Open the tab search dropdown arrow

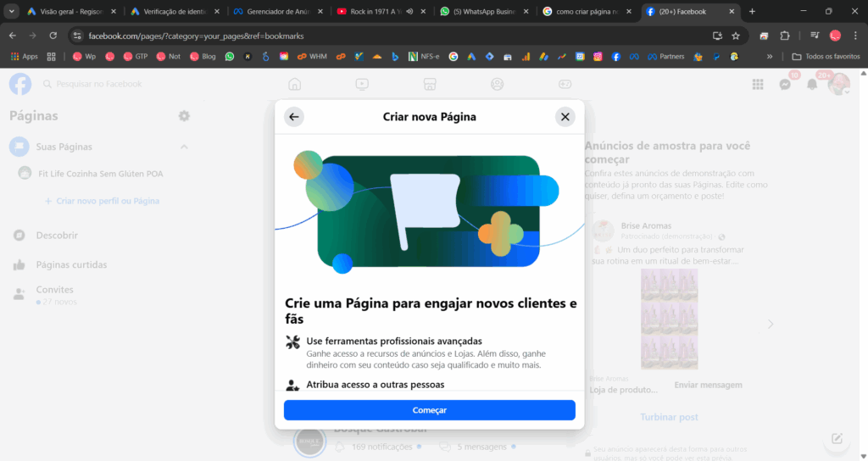coord(11,11)
